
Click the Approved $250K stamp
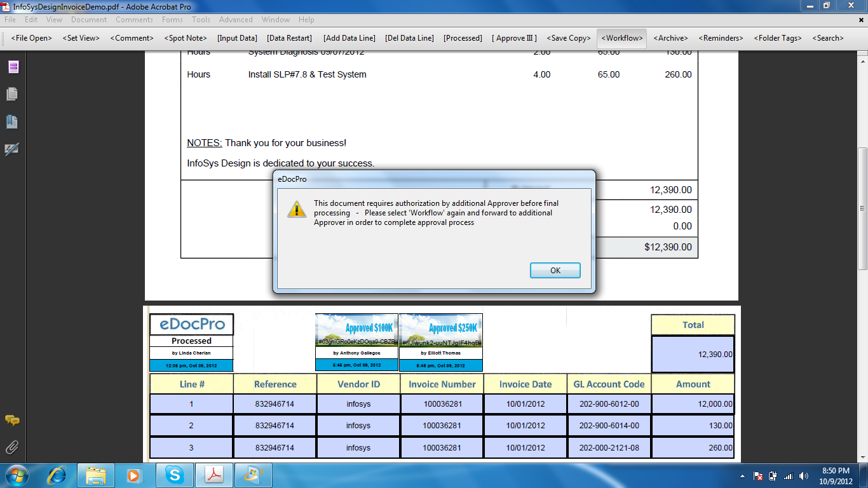pyautogui.click(x=441, y=342)
